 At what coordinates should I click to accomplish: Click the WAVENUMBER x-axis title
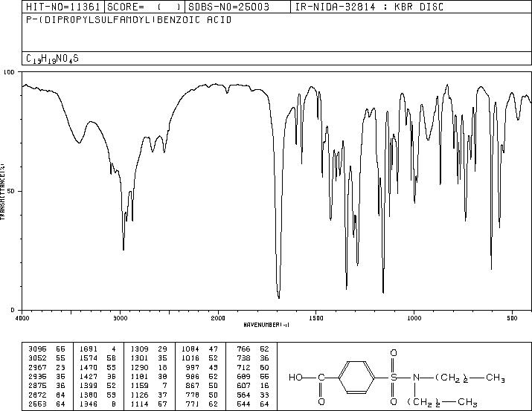(266, 325)
